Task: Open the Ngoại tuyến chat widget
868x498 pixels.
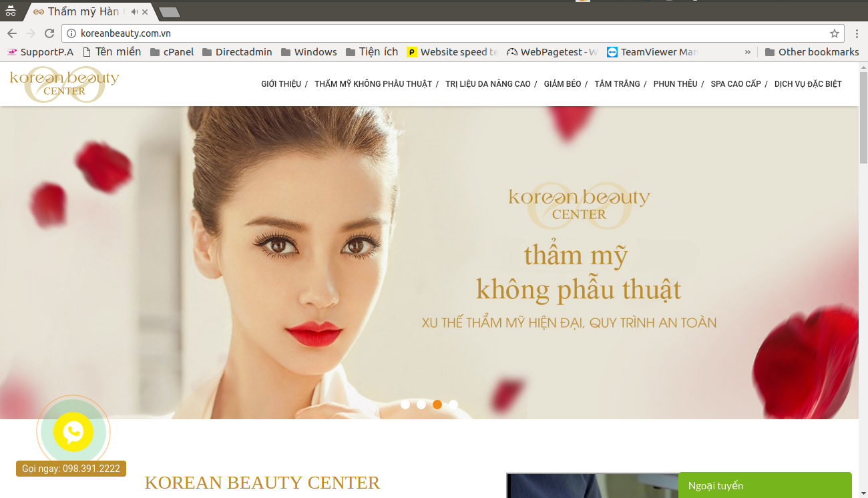Action: (765, 485)
